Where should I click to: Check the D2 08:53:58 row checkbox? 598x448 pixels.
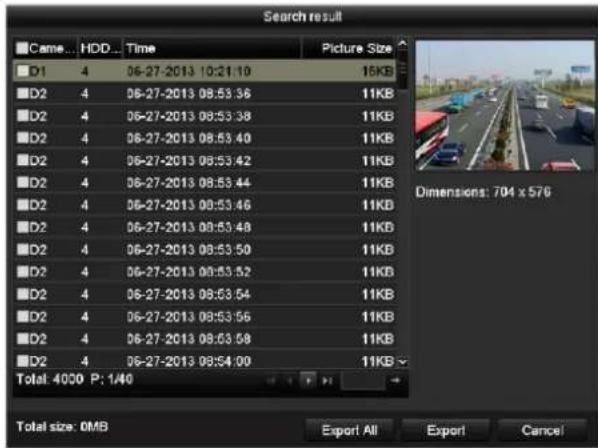click(x=23, y=339)
